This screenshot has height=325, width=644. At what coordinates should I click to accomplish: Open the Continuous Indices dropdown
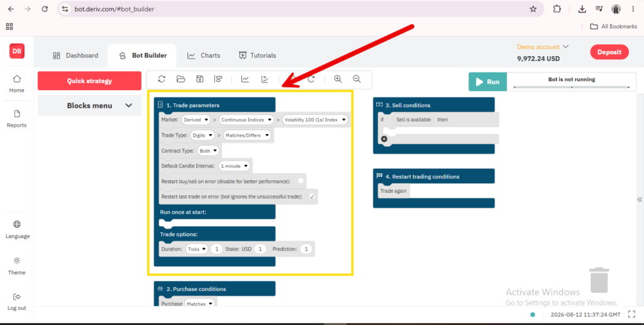(247, 120)
